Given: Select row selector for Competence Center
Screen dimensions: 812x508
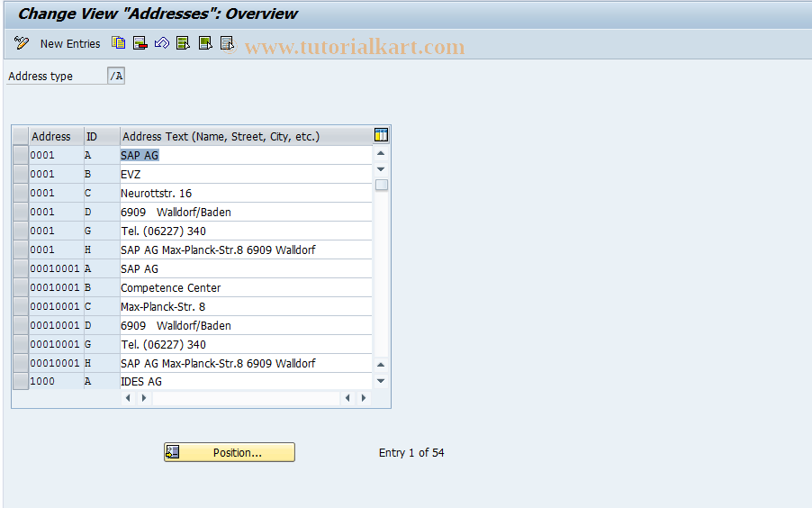Looking at the screenshot, I should coord(21,287).
